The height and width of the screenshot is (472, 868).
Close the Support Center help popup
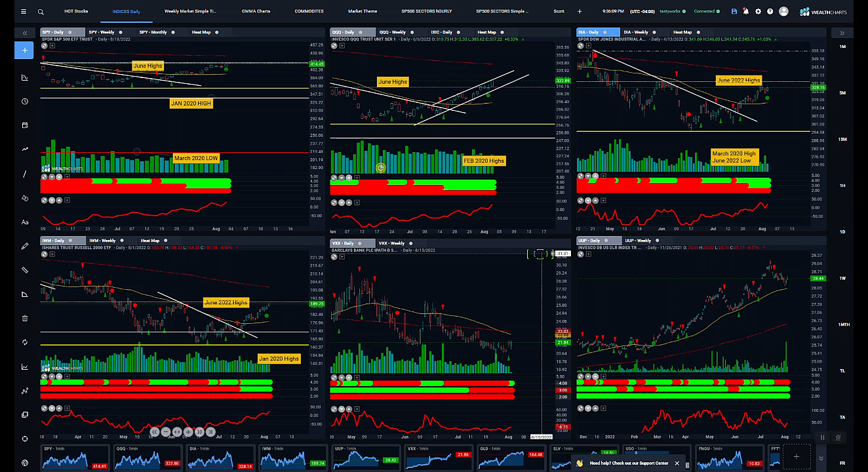coord(677,463)
